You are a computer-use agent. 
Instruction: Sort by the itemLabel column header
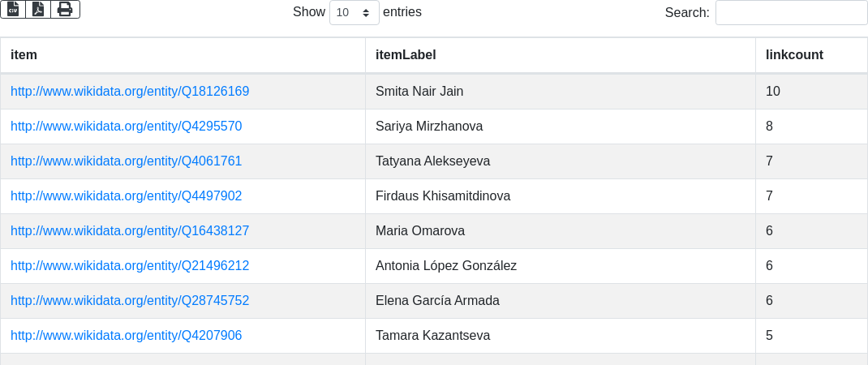tap(406, 55)
